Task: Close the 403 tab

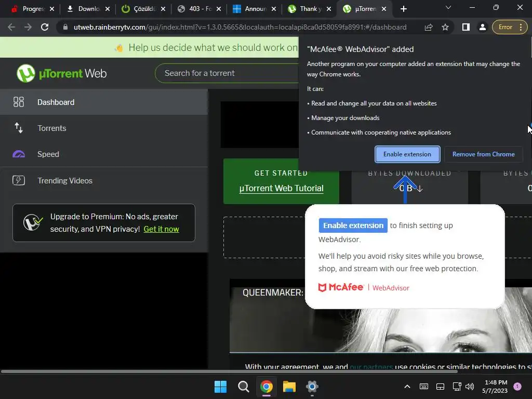Action: click(x=219, y=9)
